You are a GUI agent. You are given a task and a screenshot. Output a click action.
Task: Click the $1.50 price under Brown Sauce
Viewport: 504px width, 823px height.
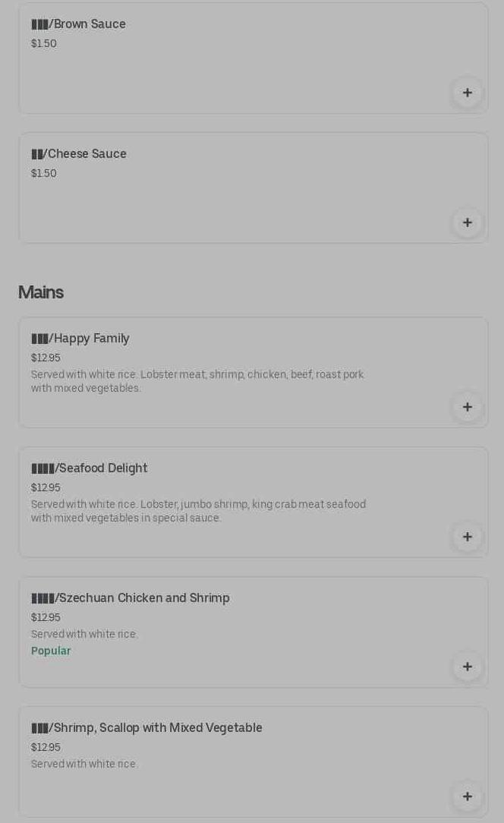point(44,43)
